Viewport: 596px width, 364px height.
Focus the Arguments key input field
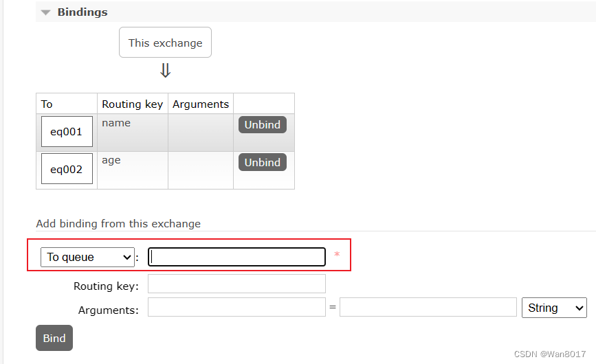pyautogui.click(x=236, y=307)
